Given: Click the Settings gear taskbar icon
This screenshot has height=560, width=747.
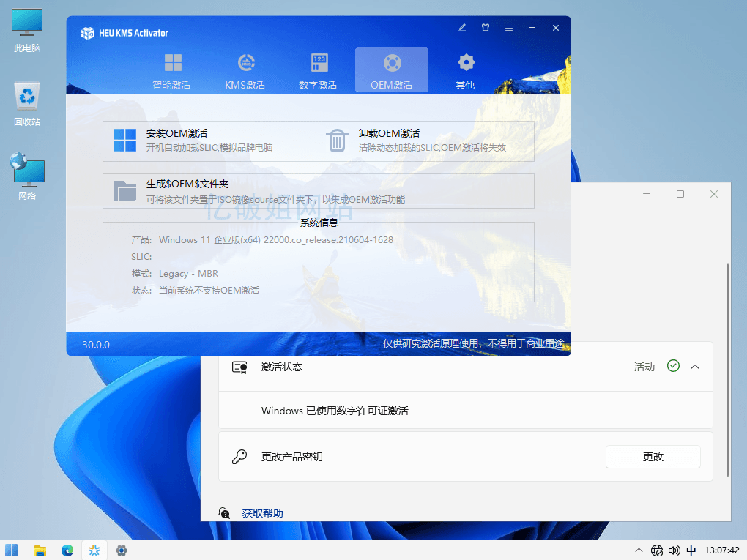Looking at the screenshot, I should tap(122, 550).
